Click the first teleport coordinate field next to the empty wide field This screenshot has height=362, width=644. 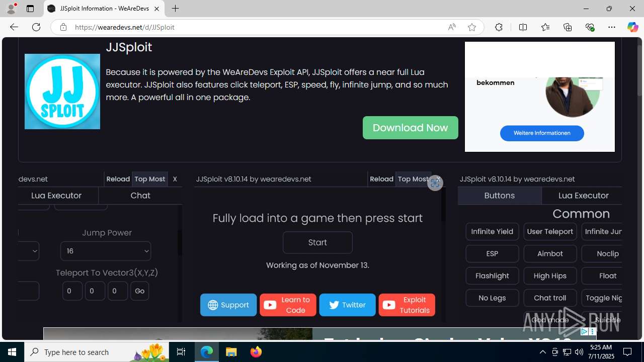72,291
